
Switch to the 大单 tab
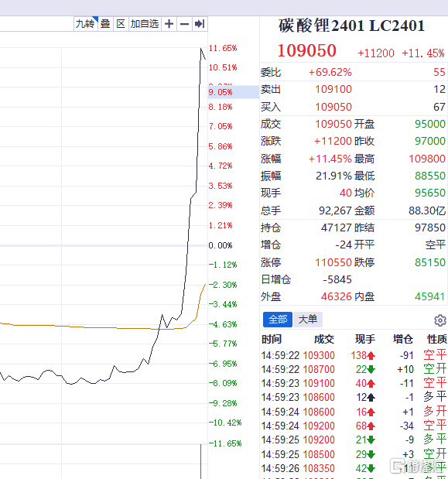(307, 320)
